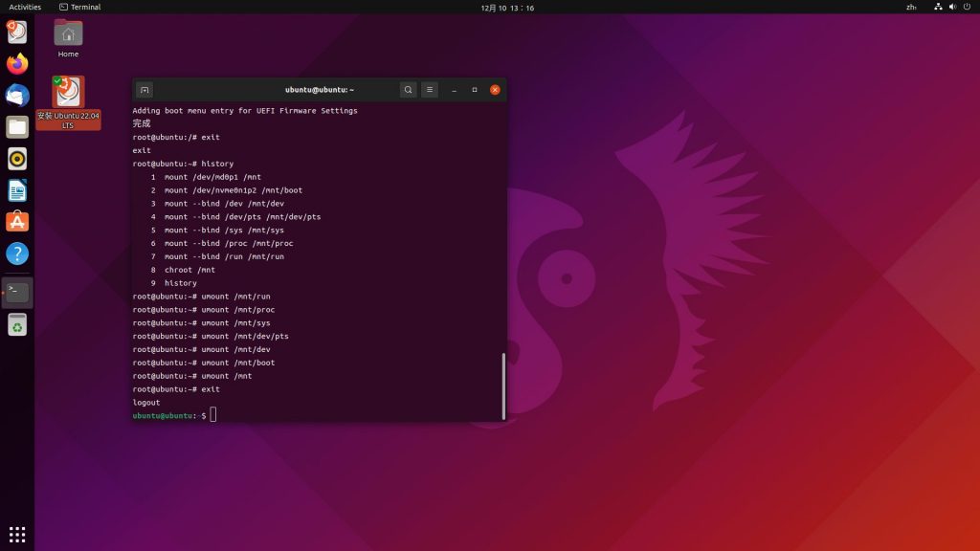
Task: Open the terminal hamburger menu
Action: (430, 90)
